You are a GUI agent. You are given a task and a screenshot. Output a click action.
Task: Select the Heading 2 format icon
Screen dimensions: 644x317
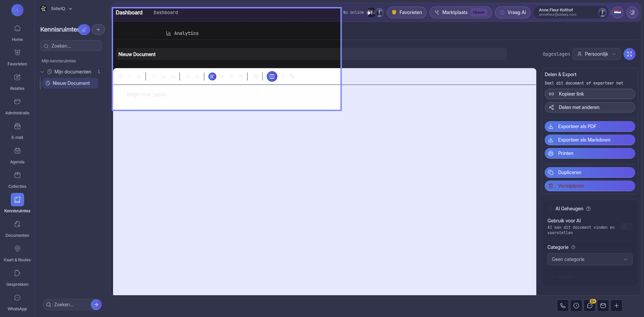point(163,76)
